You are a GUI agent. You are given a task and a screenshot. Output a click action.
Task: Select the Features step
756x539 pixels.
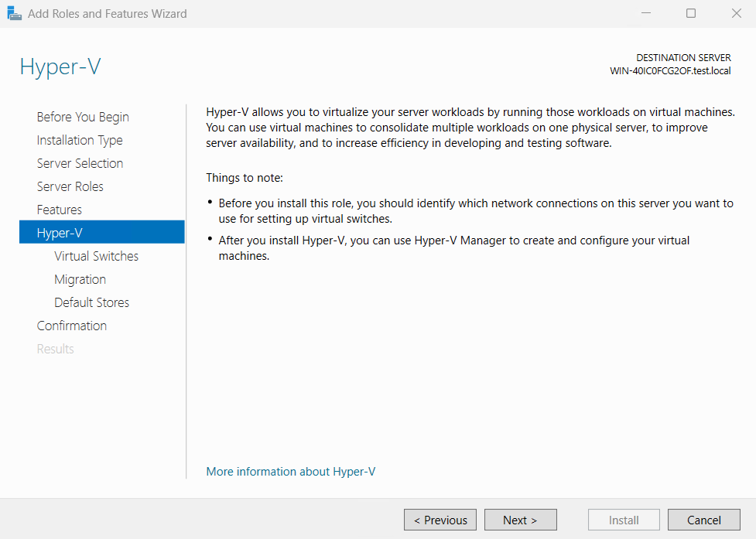click(x=59, y=210)
